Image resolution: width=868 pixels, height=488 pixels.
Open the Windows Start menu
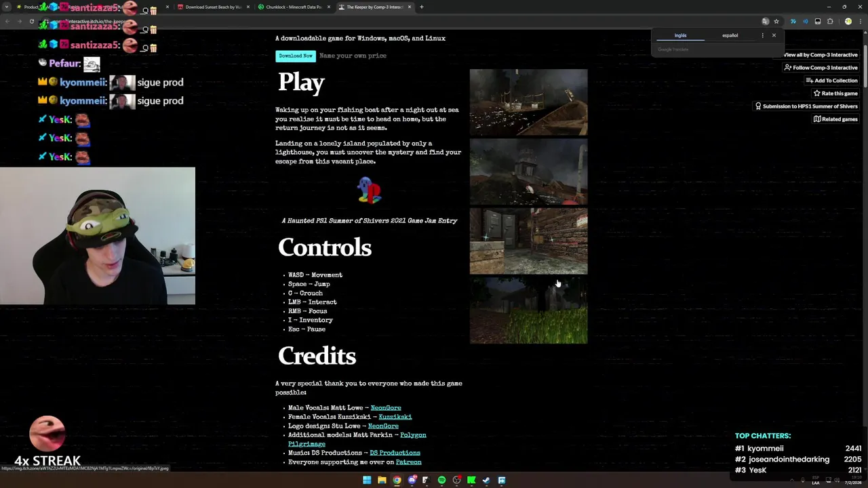coord(367,480)
